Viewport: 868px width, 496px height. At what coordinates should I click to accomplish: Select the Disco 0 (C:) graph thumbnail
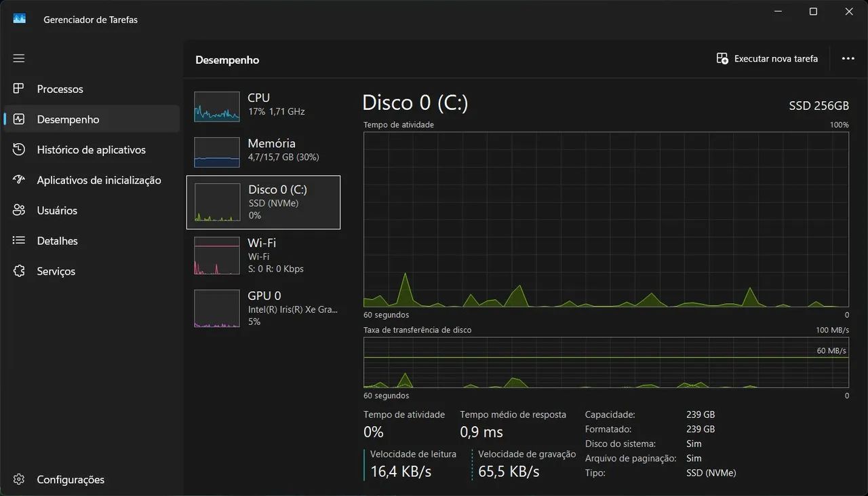pos(217,202)
